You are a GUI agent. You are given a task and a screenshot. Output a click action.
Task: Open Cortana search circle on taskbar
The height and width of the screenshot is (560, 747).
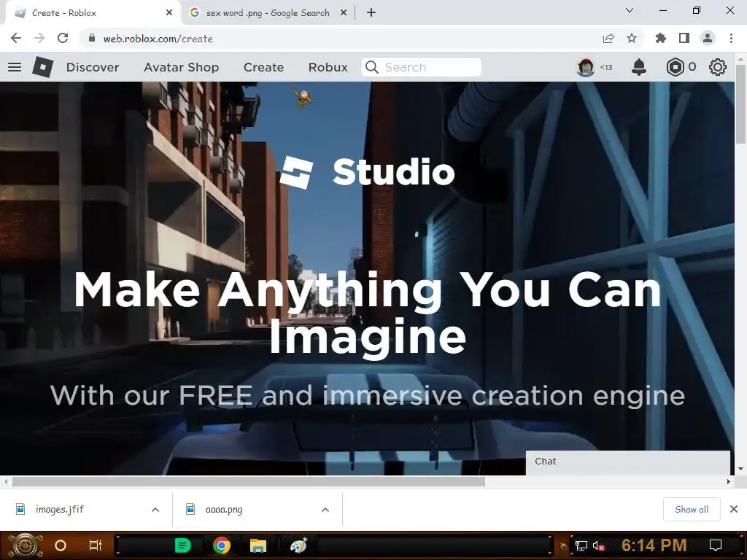pyautogui.click(x=61, y=545)
